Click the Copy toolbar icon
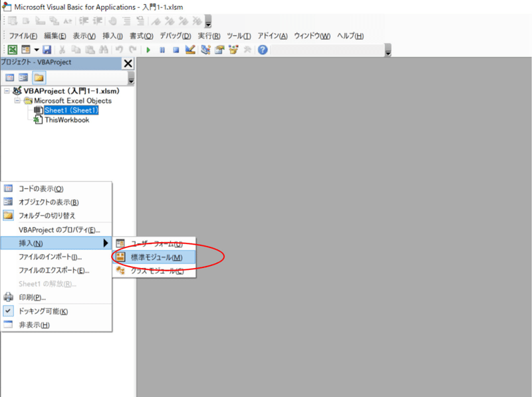532x397 pixels. [76, 50]
